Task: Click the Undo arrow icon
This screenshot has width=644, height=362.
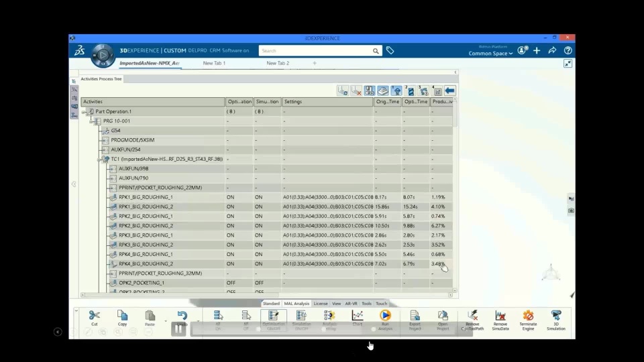Action: pos(182,315)
